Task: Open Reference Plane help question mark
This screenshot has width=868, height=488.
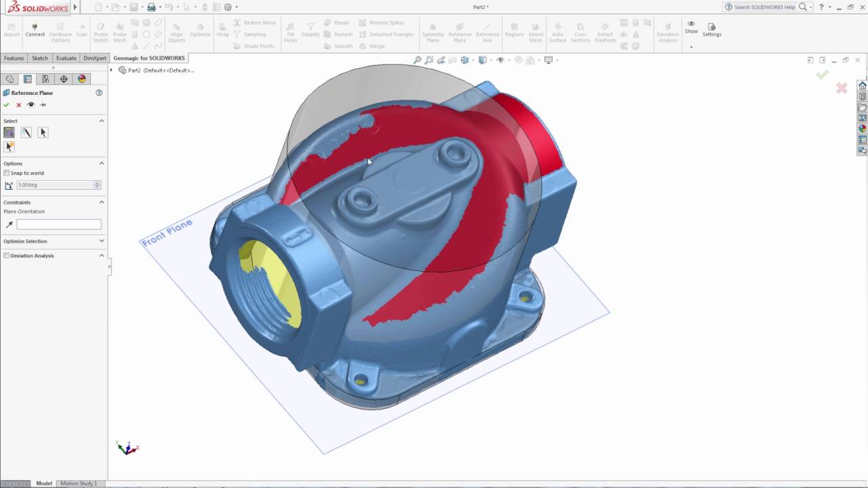Action: [99, 93]
